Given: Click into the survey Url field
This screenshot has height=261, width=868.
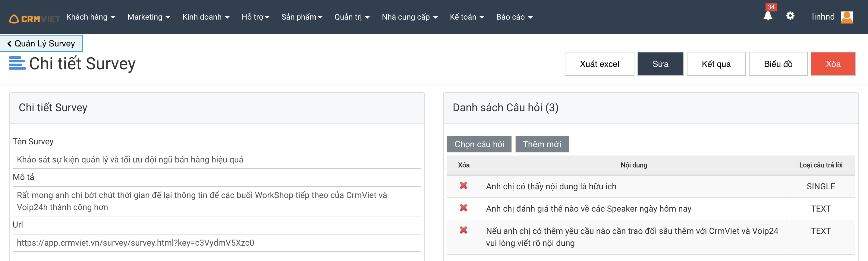Looking at the screenshot, I should pyautogui.click(x=217, y=243).
